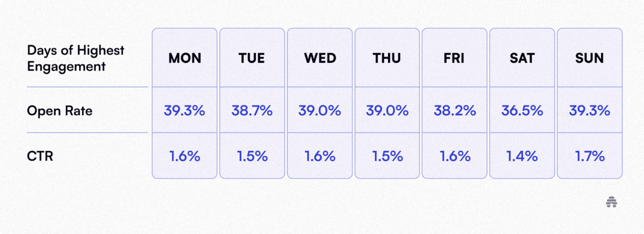The image size is (644, 234).
Task: Click Saturday's 1.4% CTR value
Action: coord(522,156)
